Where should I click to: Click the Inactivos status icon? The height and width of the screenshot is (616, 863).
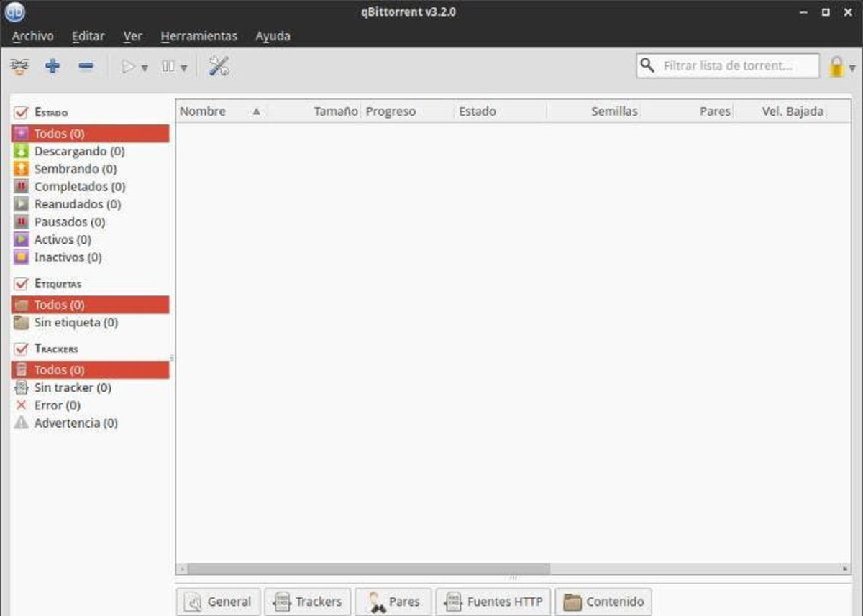(22, 257)
